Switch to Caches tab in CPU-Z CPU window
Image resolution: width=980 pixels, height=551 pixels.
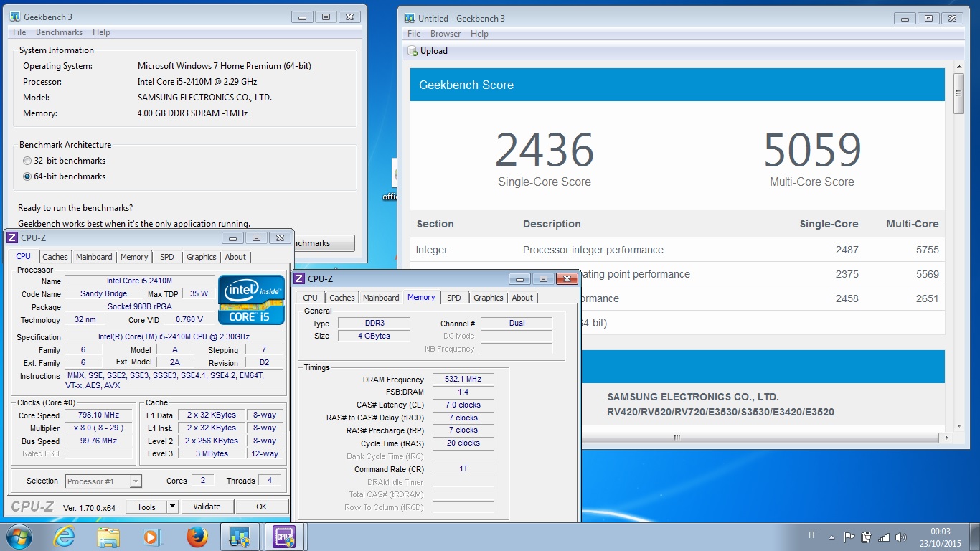(x=55, y=257)
